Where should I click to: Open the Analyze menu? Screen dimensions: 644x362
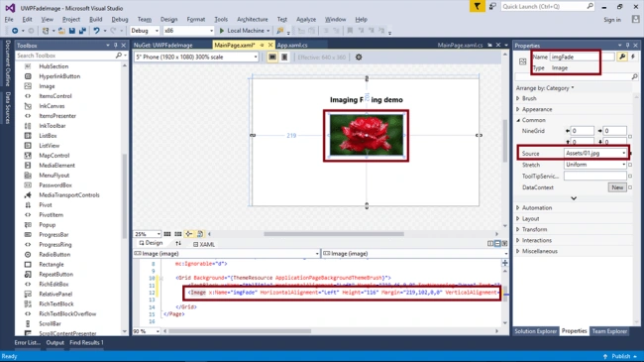306,19
